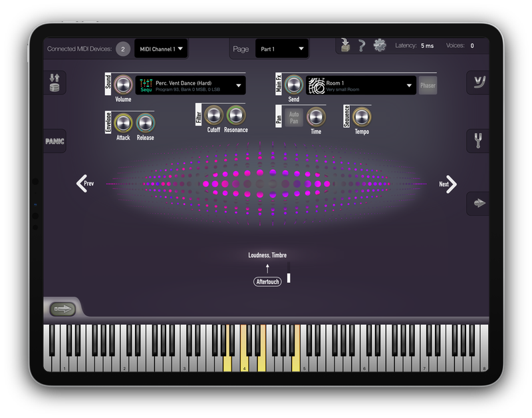532x418 pixels.
Task: Click the right arrow icon on right sidebar
Action: (x=477, y=203)
